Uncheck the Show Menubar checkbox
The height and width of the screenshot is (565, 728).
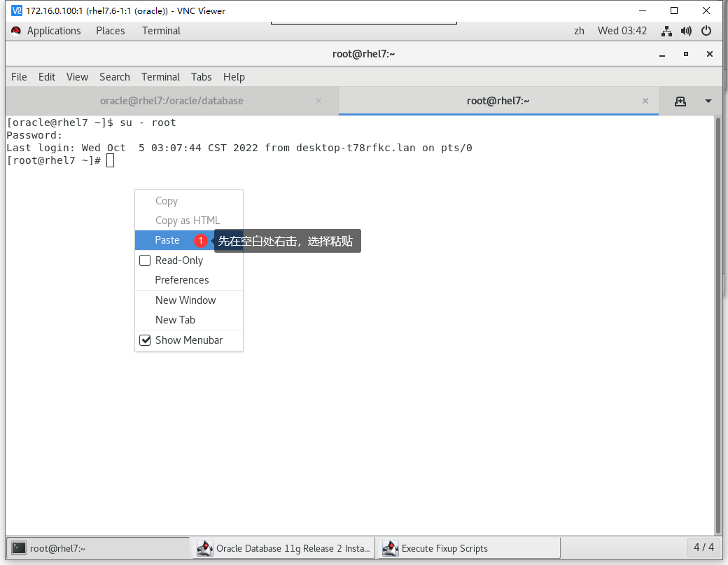145,340
